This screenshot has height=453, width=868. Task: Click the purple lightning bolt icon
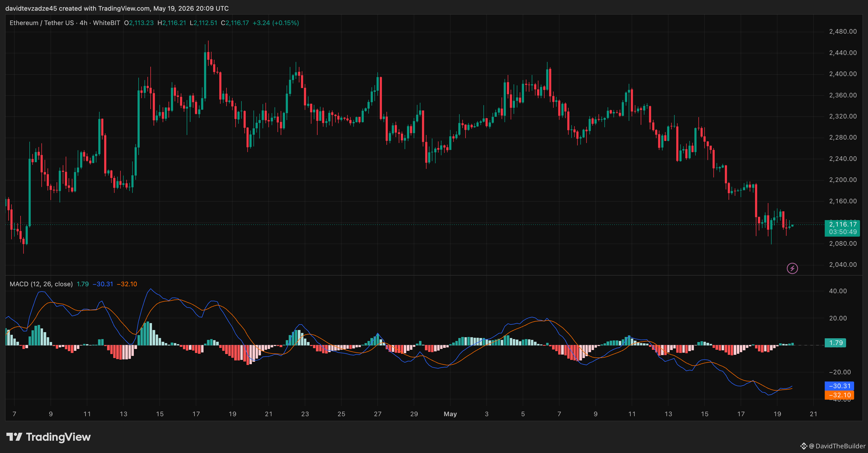(x=792, y=268)
